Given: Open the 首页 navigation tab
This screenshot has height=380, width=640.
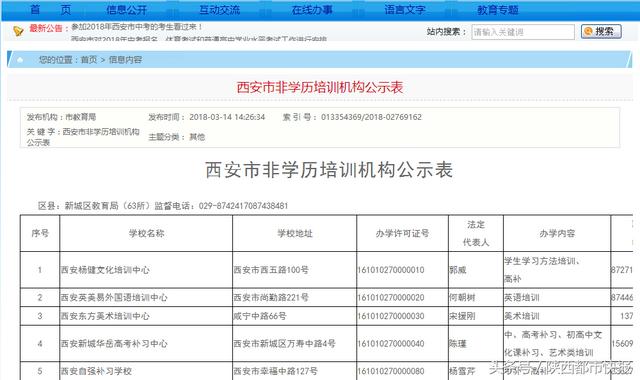Looking at the screenshot, I should (x=51, y=9).
